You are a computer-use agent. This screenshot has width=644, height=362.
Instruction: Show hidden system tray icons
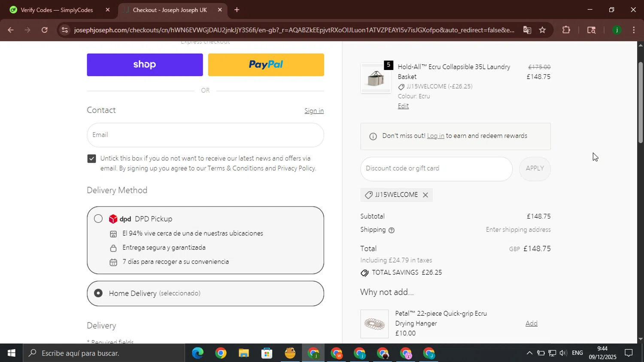tap(529, 353)
